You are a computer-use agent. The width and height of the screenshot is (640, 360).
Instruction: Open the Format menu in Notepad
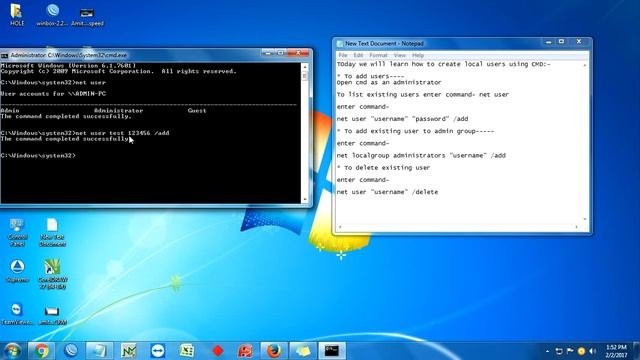tap(378, 55)
